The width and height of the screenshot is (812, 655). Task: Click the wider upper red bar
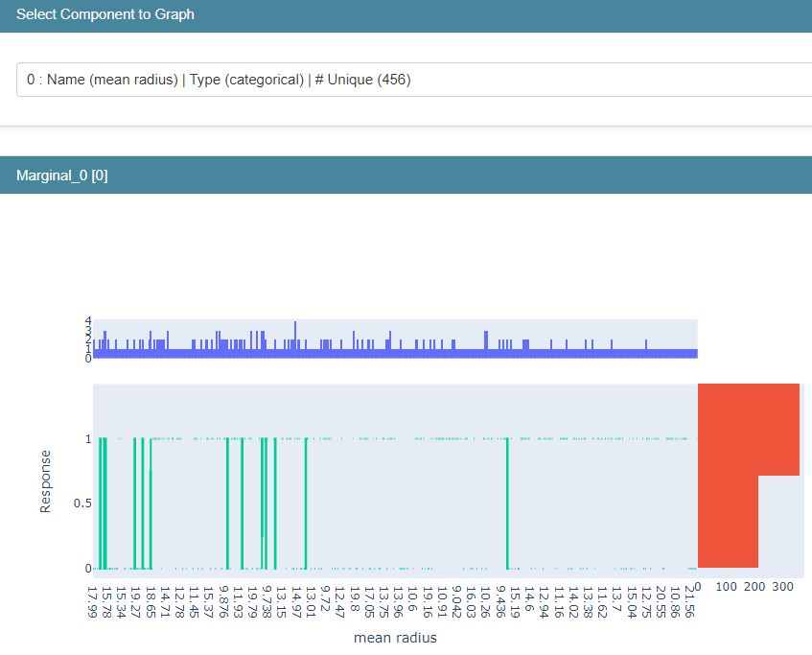tap(749, 429)
